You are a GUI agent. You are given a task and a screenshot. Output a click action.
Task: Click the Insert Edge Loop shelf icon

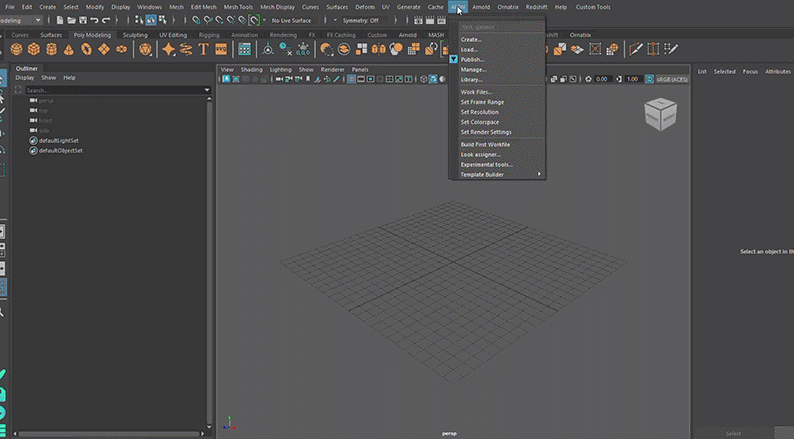pos(653,49)
